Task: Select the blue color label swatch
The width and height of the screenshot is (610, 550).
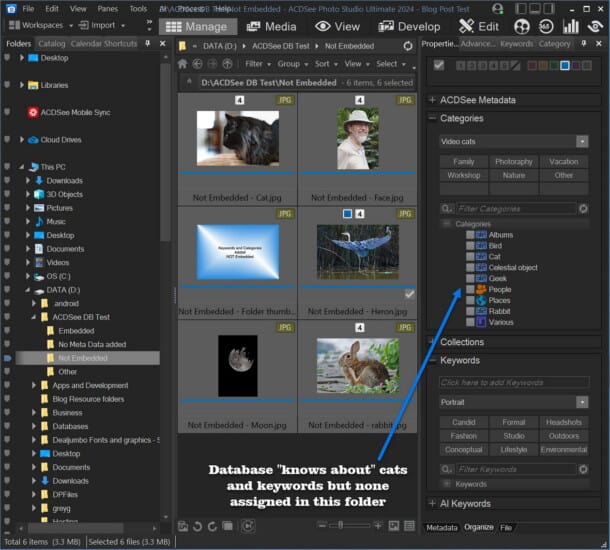Action: coord(565,66)
